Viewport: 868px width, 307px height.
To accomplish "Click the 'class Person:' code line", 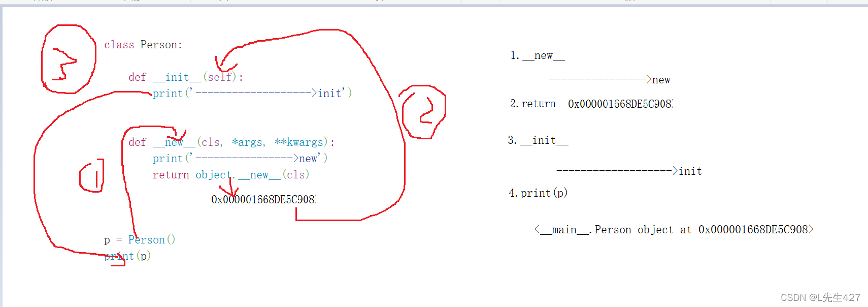I will click(x=143, y=45).
